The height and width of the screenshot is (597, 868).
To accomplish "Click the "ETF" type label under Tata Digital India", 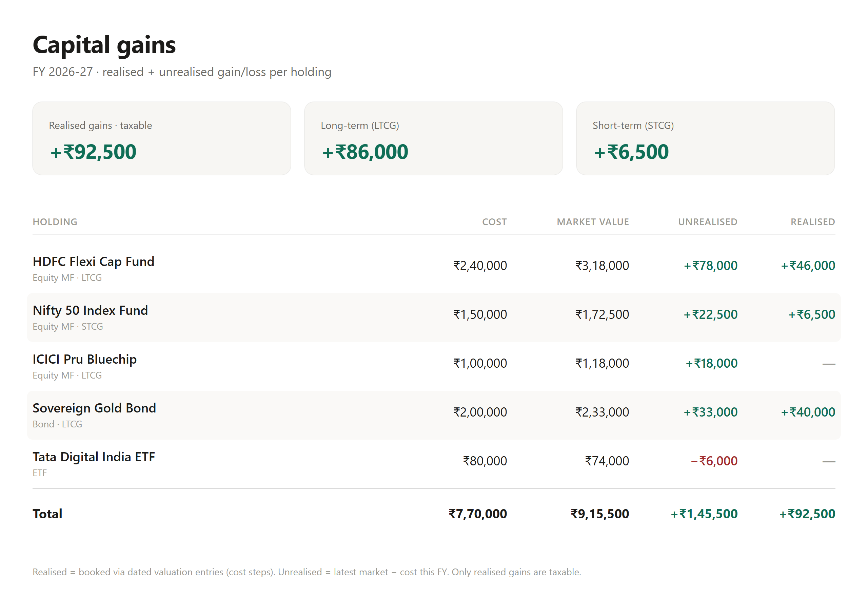I will tap(40, 473).
